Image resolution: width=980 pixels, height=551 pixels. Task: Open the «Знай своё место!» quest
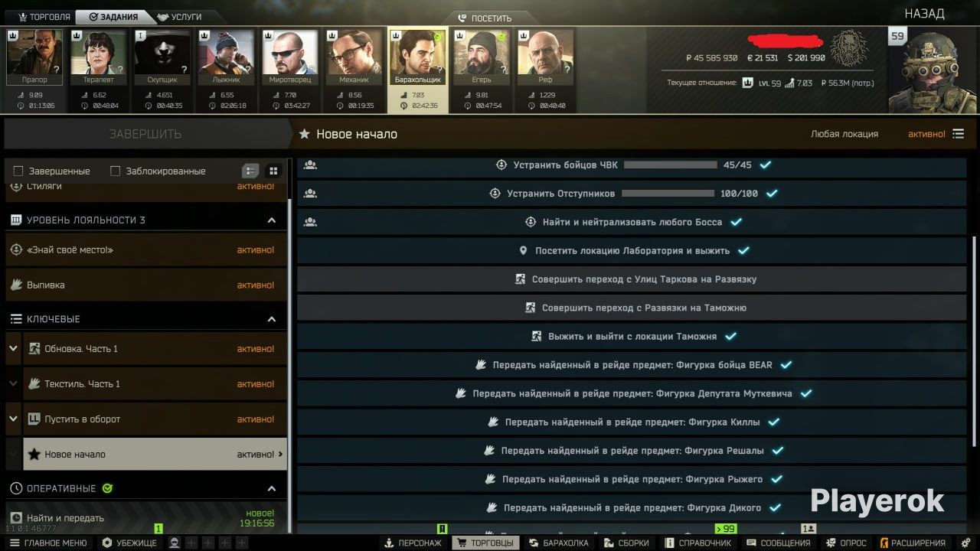[x=146, y=250]
